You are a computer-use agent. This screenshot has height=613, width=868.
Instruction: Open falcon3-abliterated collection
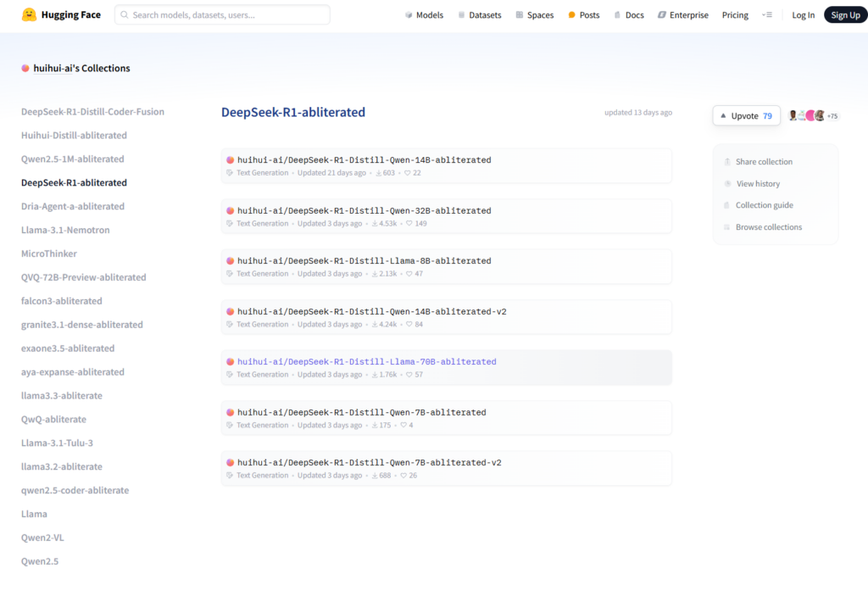coord(61,301)
